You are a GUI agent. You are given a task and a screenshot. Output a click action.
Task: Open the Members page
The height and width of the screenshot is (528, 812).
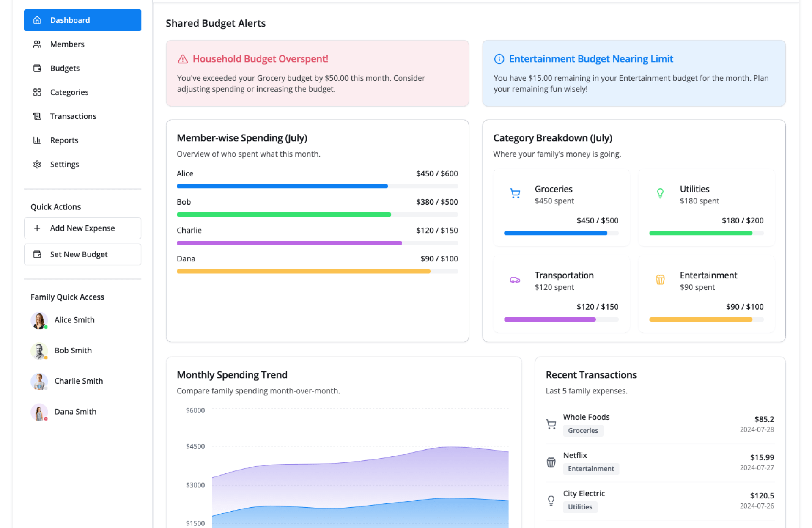click(x=67, y=44)
